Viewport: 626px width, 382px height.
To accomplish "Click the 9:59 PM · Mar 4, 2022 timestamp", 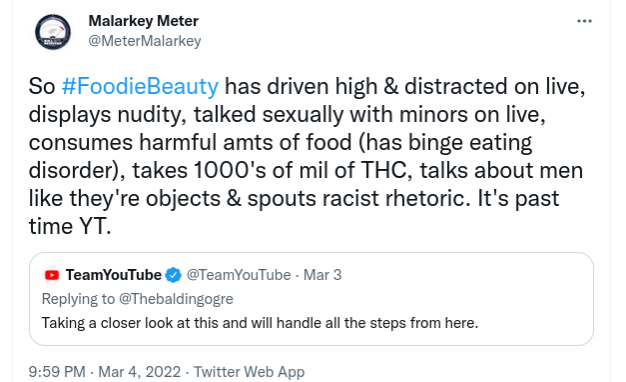I will 105,372.
